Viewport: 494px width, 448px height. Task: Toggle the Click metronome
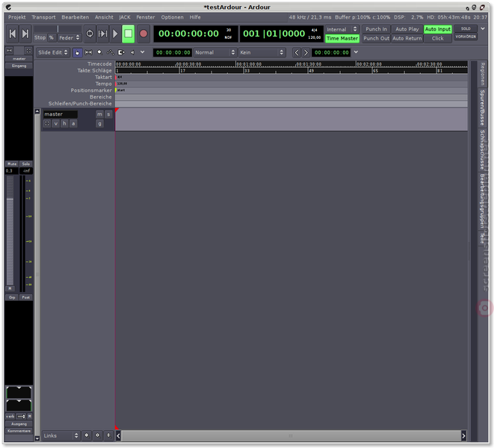pyautogui.click(x=438, y=38)
